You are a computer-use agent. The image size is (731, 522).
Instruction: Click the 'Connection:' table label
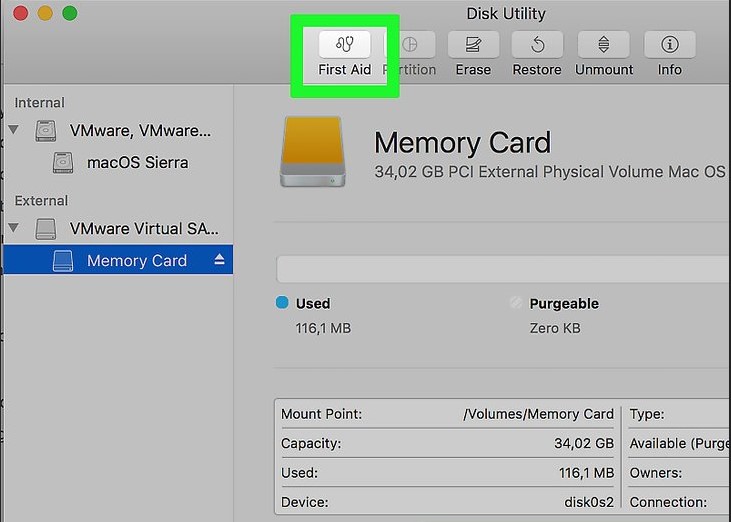pos(668,502)
